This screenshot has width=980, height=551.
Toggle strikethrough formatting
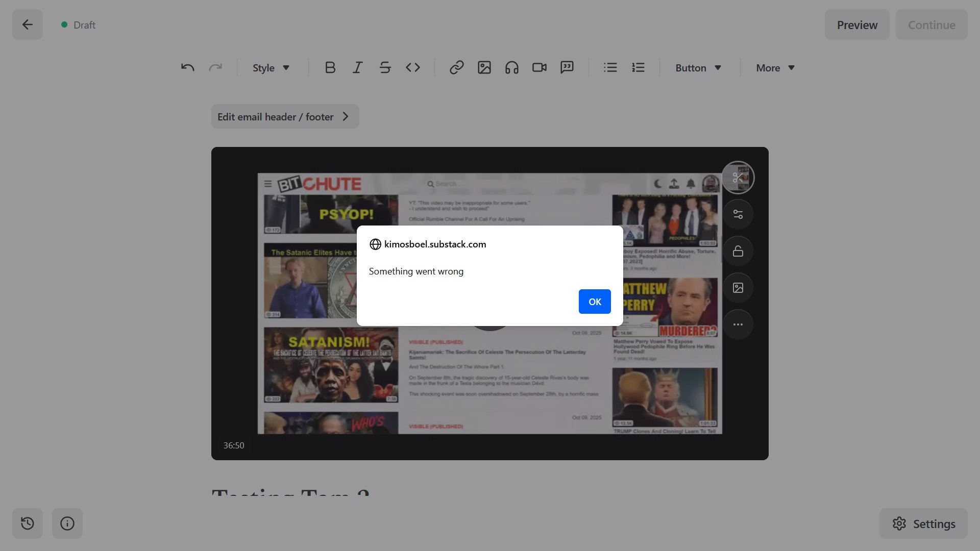coord(385,67)
